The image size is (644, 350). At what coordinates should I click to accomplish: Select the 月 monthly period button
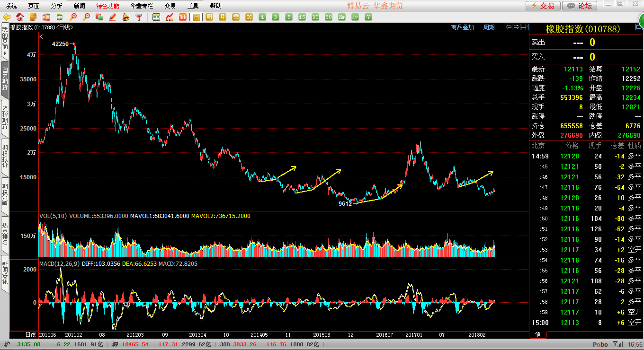click(x=223, y=17)
